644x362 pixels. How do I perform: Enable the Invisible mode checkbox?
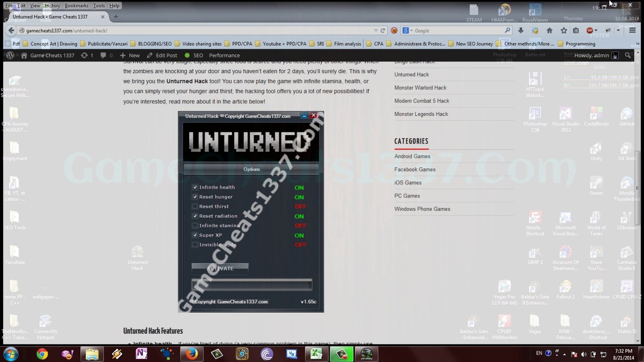195,244
